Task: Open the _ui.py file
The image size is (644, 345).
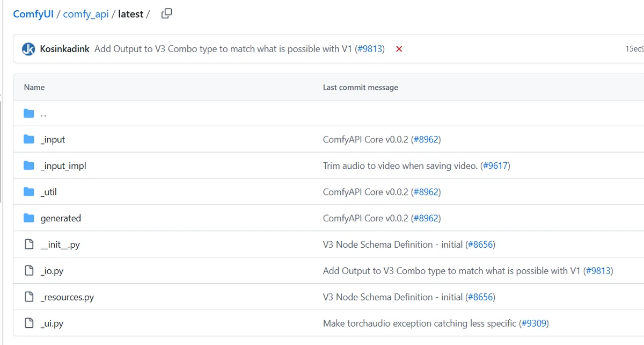Action: 52,324
